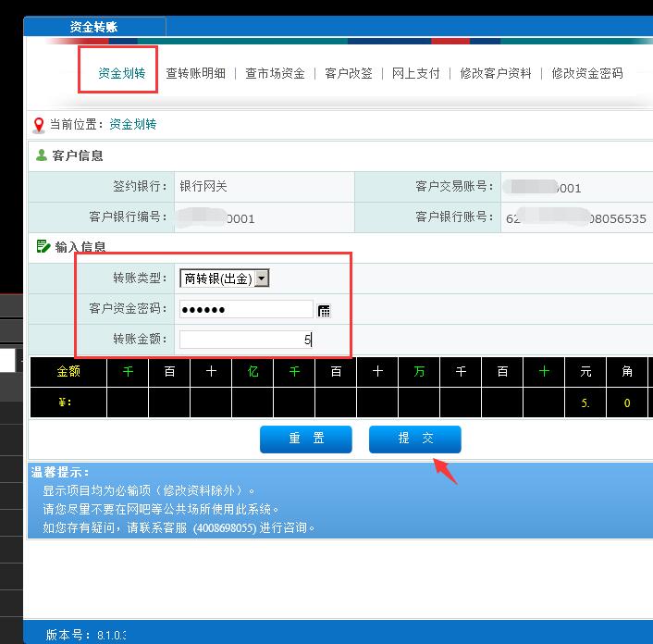
Task: Click the green customer info person icon
Action: (42, 155)
